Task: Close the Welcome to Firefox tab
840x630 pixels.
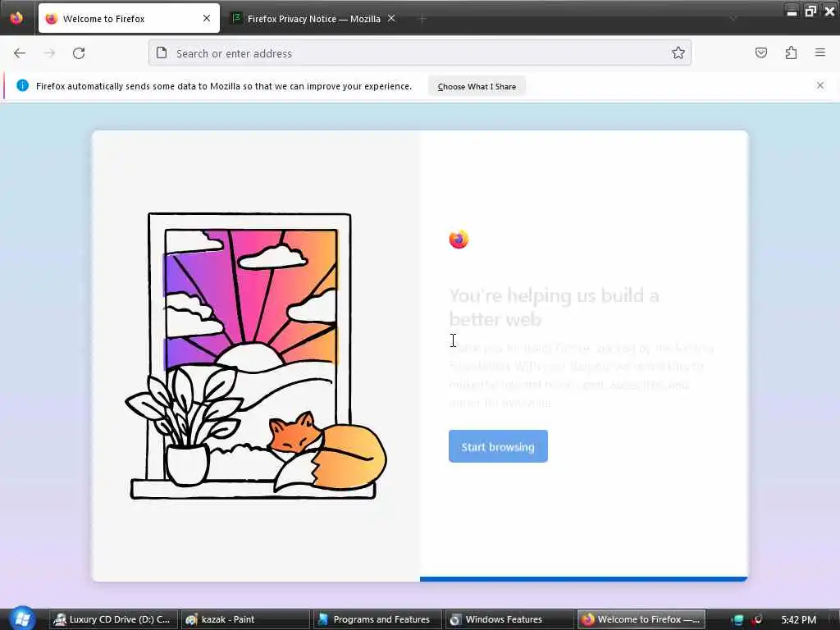Action: [207, 18]
